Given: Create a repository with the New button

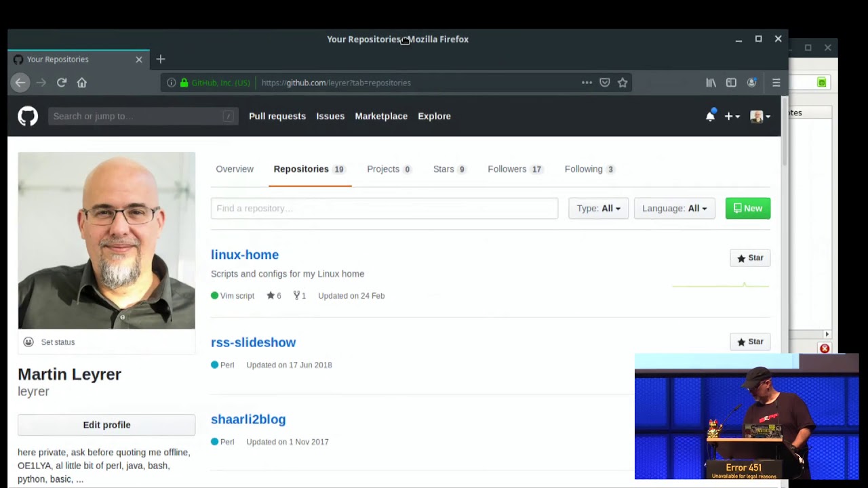Looking at the screenshot, I should click(748, 208).
